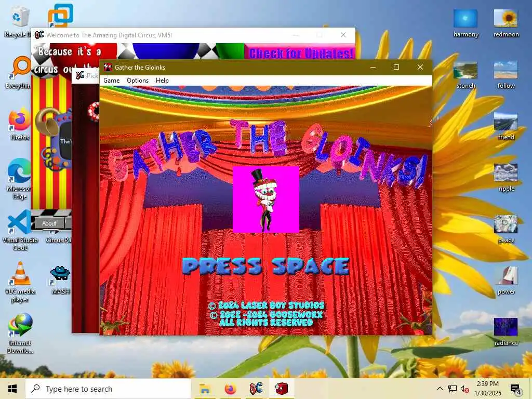The width and height of the screenshot is (532, 399).
Task: Click the PRESS SPACE text in game
Action: tap(265, 267)
